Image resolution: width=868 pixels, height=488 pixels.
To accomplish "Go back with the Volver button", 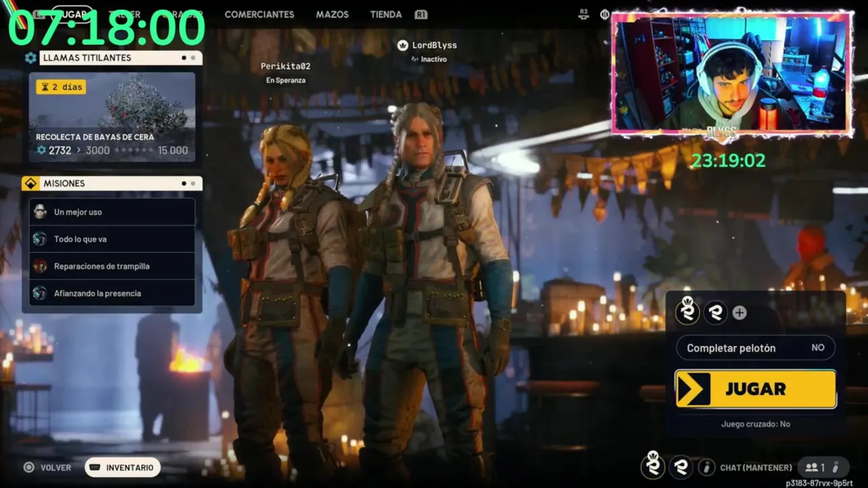I will [x=47, y=468].
